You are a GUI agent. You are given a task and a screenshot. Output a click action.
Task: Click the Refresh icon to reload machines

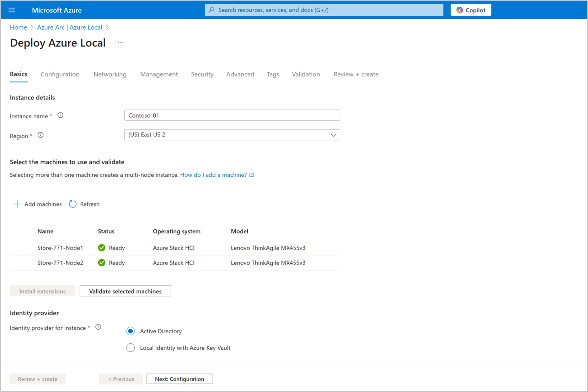click(x=73, y=204)
